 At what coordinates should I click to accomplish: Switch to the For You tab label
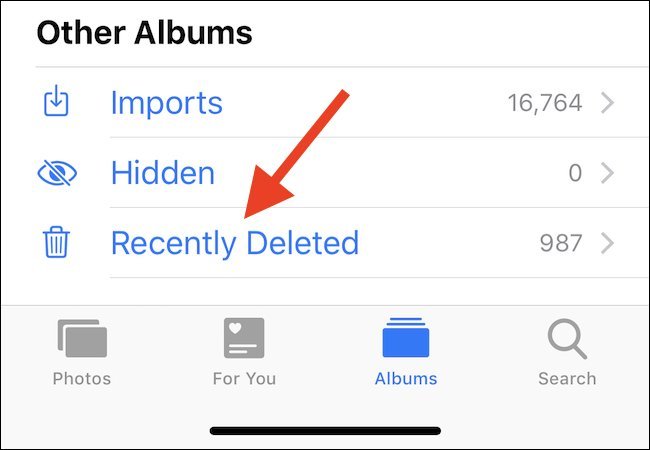[x=244, y=379]
